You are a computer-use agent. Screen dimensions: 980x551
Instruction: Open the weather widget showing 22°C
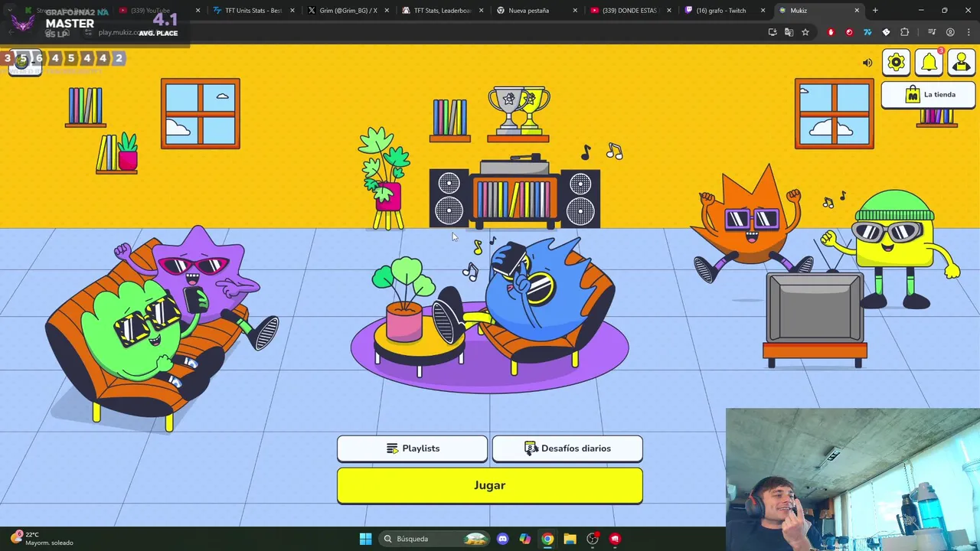pyautogui.click(x=42, y=539)
